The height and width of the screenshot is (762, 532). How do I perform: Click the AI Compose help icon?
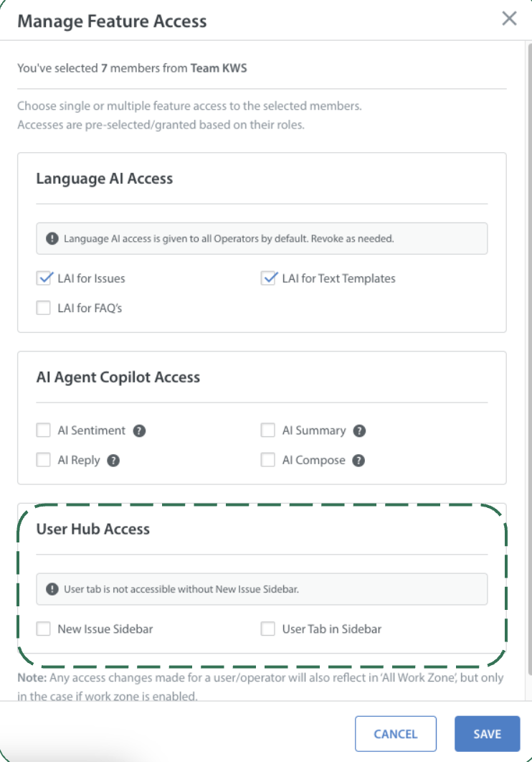click(359, 461)
